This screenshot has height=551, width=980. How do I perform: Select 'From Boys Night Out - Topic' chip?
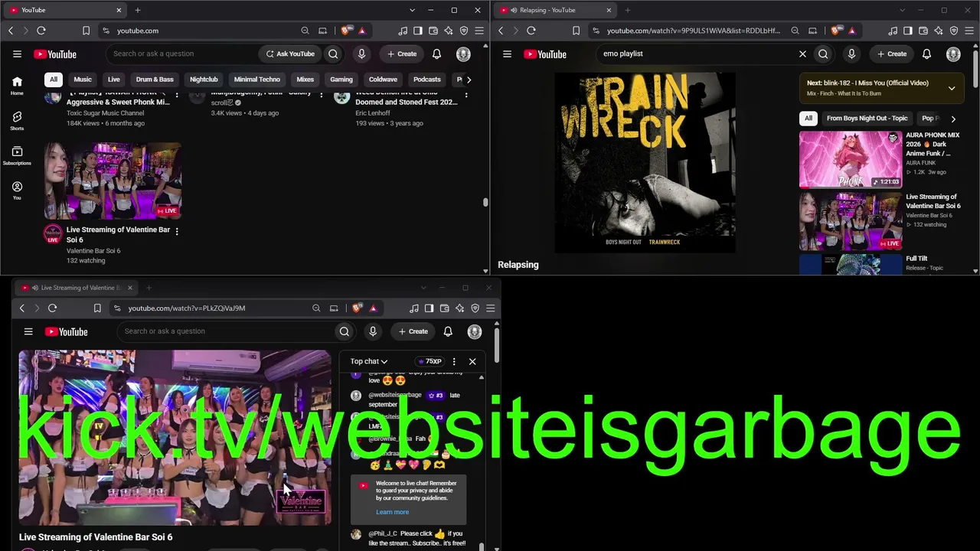click(x=867, y=119)
